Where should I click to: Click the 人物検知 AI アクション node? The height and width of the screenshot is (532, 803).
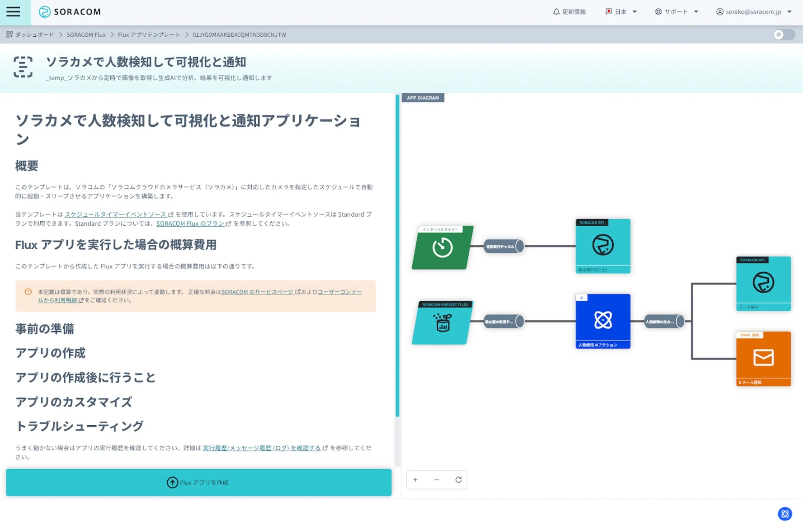coord(602,321)
